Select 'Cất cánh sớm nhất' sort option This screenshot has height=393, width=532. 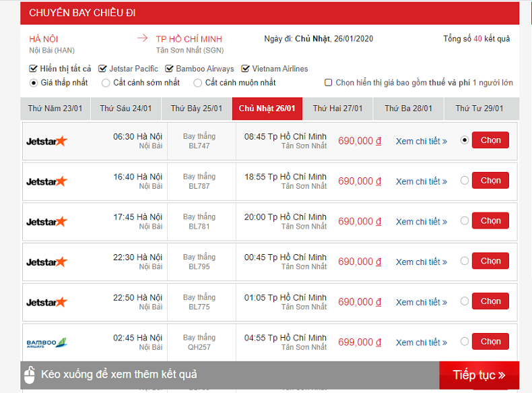[106, 83]
